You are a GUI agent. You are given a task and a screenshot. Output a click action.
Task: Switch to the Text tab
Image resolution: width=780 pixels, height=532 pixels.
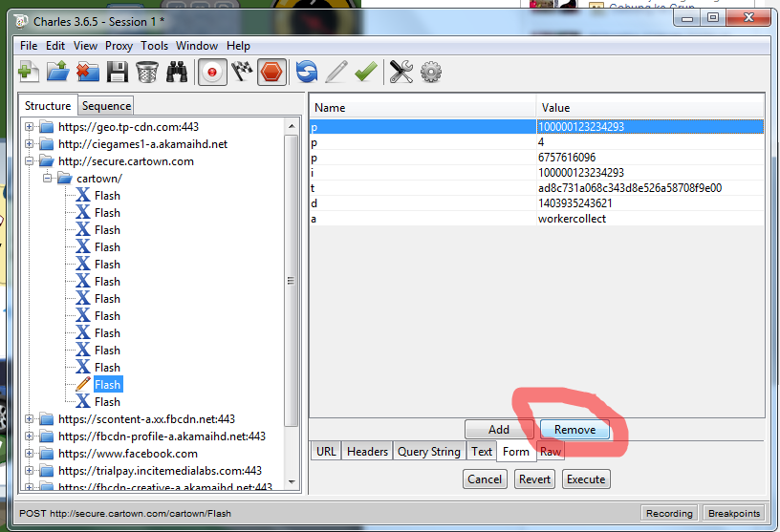pyautogui.click(x=482, y=452)
